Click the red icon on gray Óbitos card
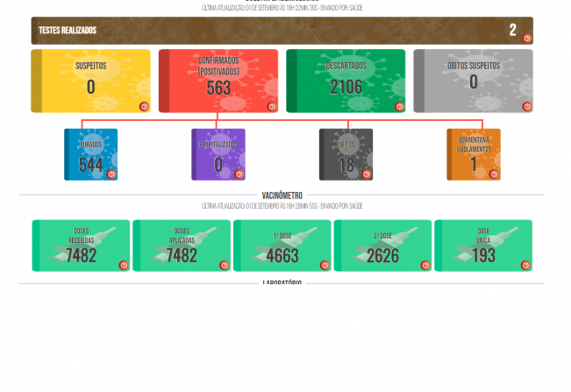Viewport: 571px width, 392px height. [x=367, y=175]
